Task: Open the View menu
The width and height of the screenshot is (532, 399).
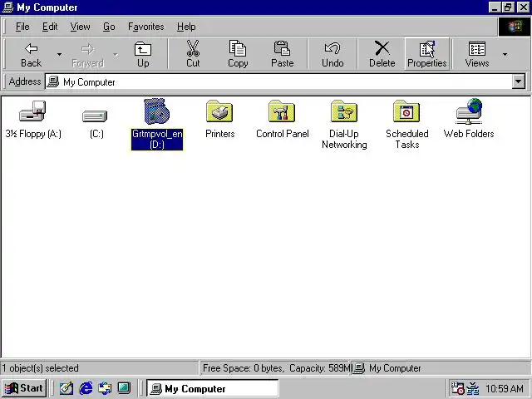Action: pyautogui.click(x=80, y=27)
